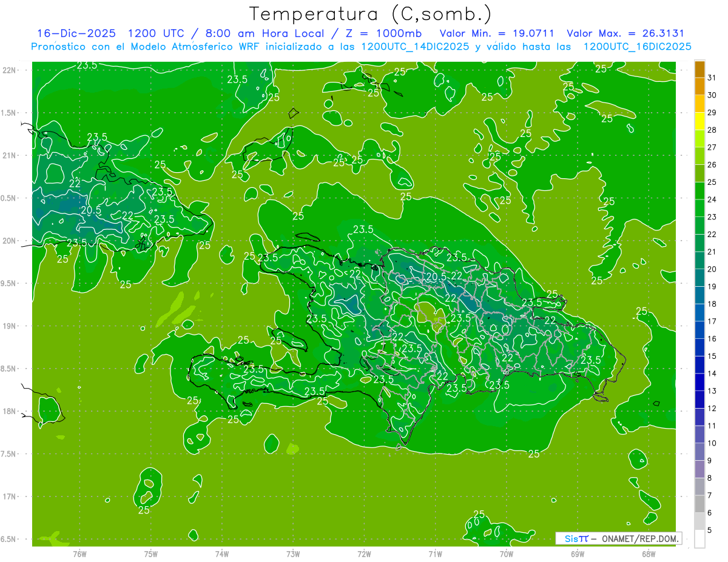
Task: Click the 0.5N latitude axis label
Action: pos(9,198)
